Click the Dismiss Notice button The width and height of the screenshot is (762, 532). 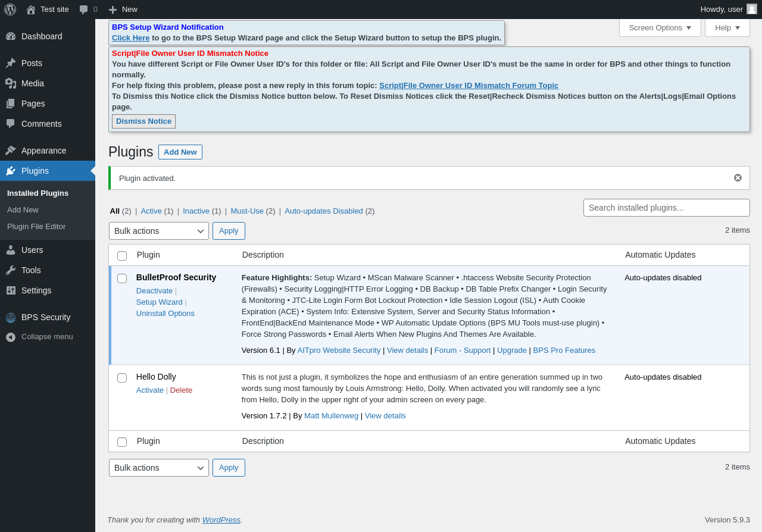click(x=143, y=121)
